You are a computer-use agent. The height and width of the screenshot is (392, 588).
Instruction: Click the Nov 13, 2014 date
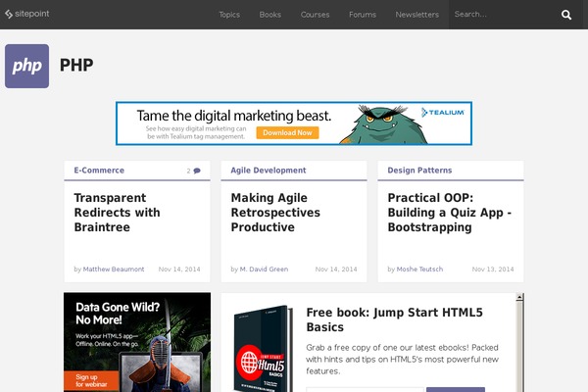point(493,269)
